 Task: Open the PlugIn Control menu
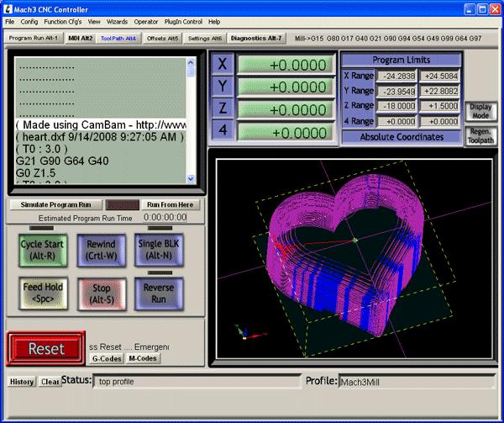tap(183, 22)
